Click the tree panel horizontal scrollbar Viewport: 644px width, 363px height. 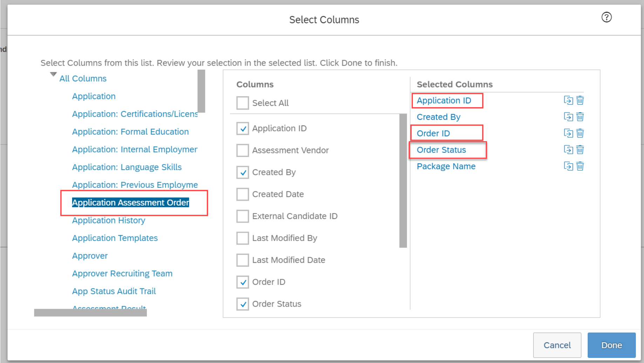[x=90, y=313]
